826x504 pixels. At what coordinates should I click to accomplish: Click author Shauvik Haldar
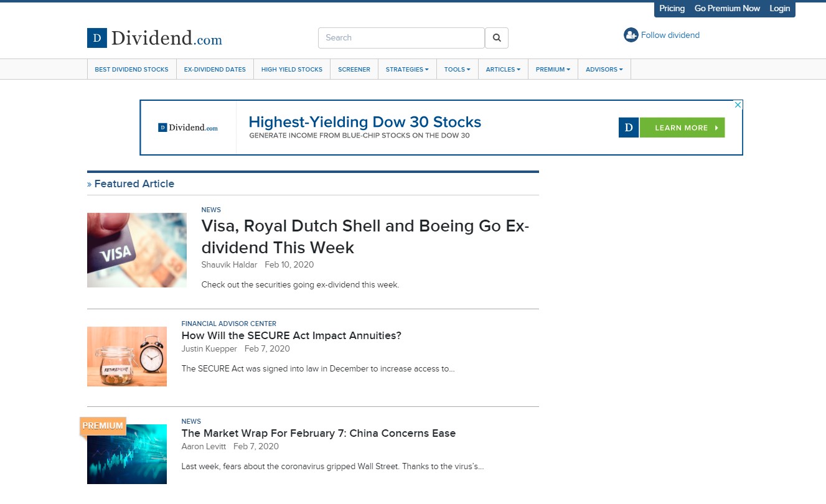pyautogui.click(x=229, y=265)
